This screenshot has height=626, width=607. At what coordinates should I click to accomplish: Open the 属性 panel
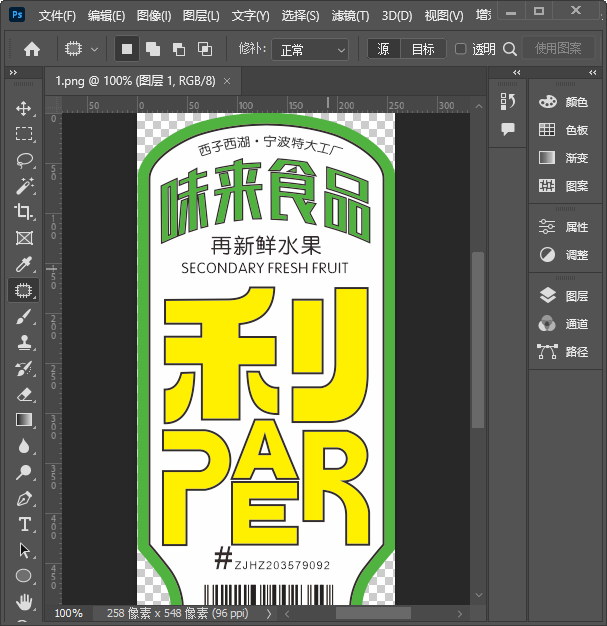click(564, 227)
